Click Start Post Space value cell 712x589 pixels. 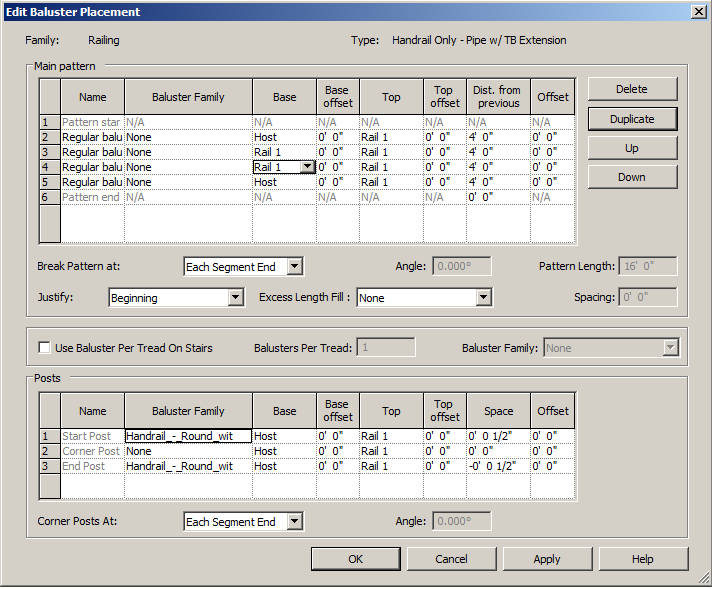click(x=497, y=436)
